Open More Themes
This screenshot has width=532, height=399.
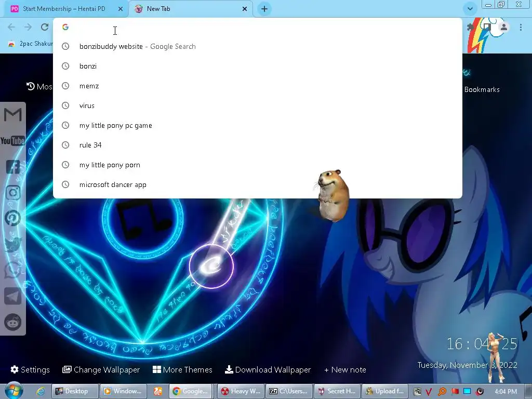pyautogui.click(x=182, y=369)
